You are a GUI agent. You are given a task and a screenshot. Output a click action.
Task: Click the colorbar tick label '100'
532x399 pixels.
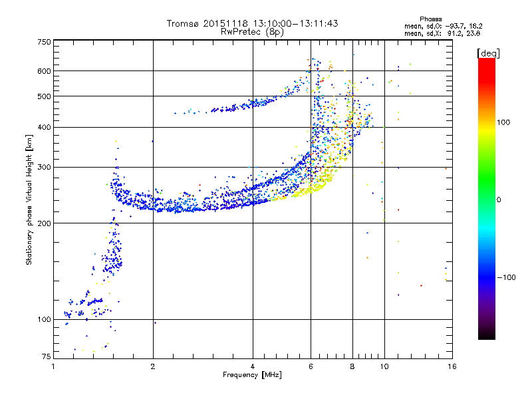point(503,122)
